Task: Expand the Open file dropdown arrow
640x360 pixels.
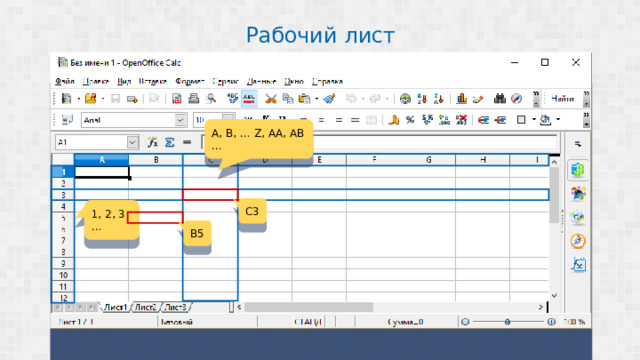Action: pyautogui.click(x=102, y=99)
